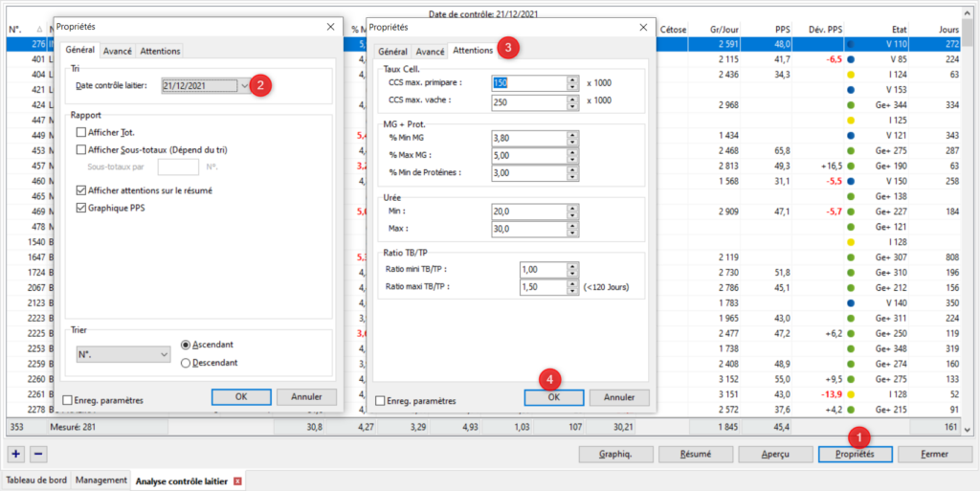
Task: Close the Analyse contrôle laitier tab
Action: pyautogui.click(x=237, y=480)
